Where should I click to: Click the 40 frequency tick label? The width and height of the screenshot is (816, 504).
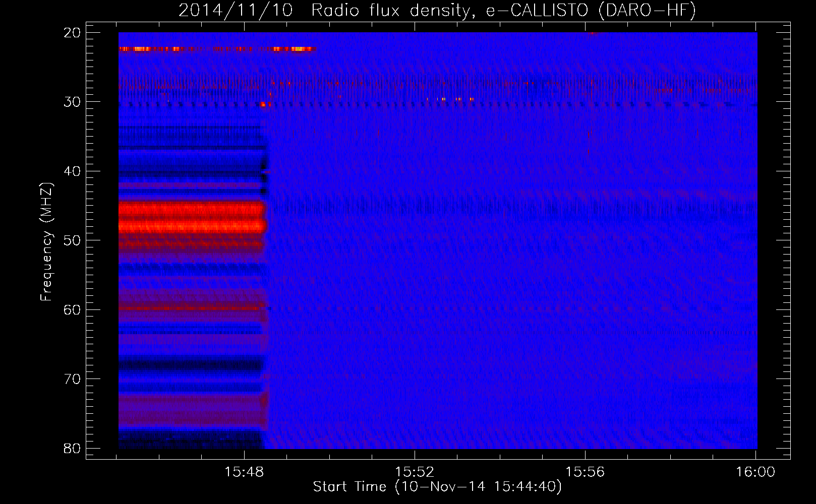(72, 171)
